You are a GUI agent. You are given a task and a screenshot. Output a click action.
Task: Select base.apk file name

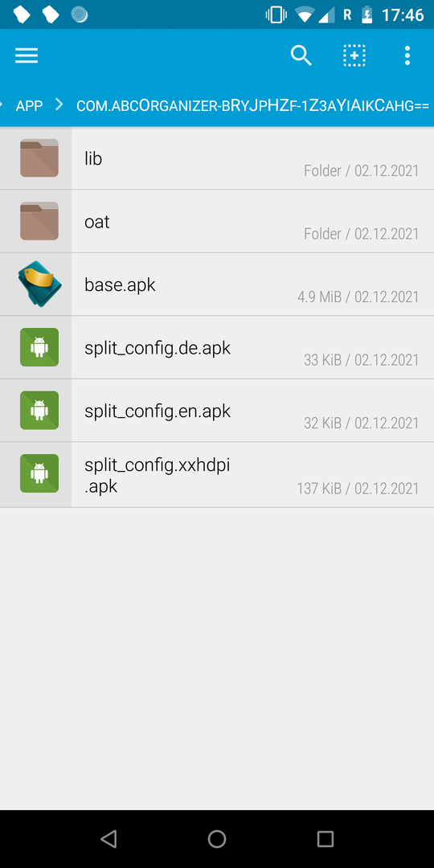click(120, 285)
